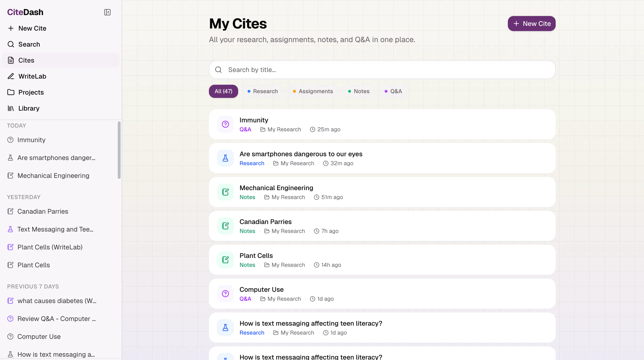
Task: Open the Library page
Action: click(x=60, y=108)
